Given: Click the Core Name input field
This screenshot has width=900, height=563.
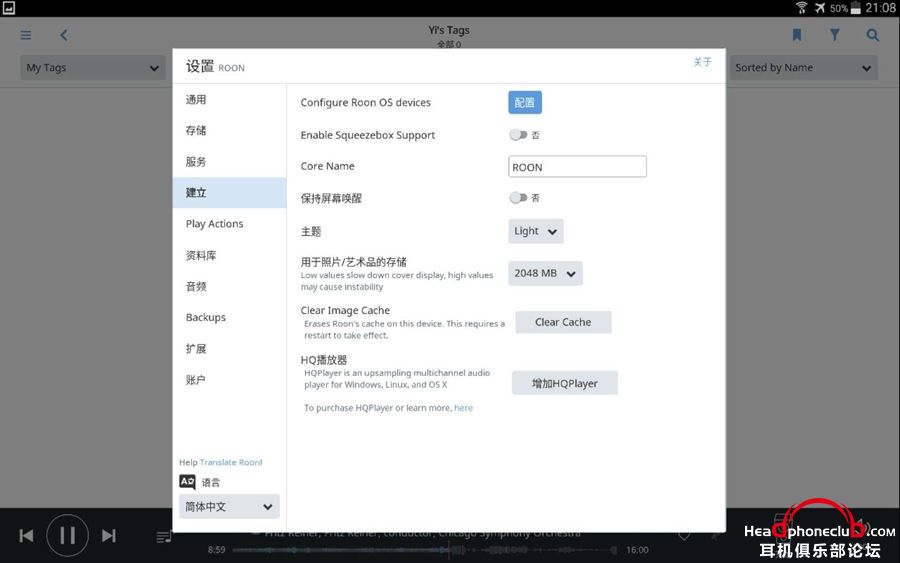Looking at the screenshot, I should (577, 167).
